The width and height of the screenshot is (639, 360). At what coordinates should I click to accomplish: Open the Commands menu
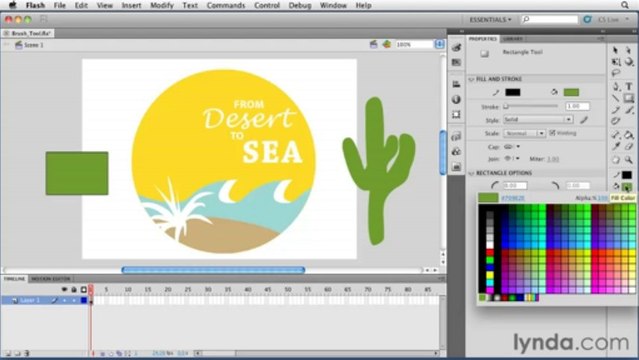pyautogui.click(x=226, y=5)
